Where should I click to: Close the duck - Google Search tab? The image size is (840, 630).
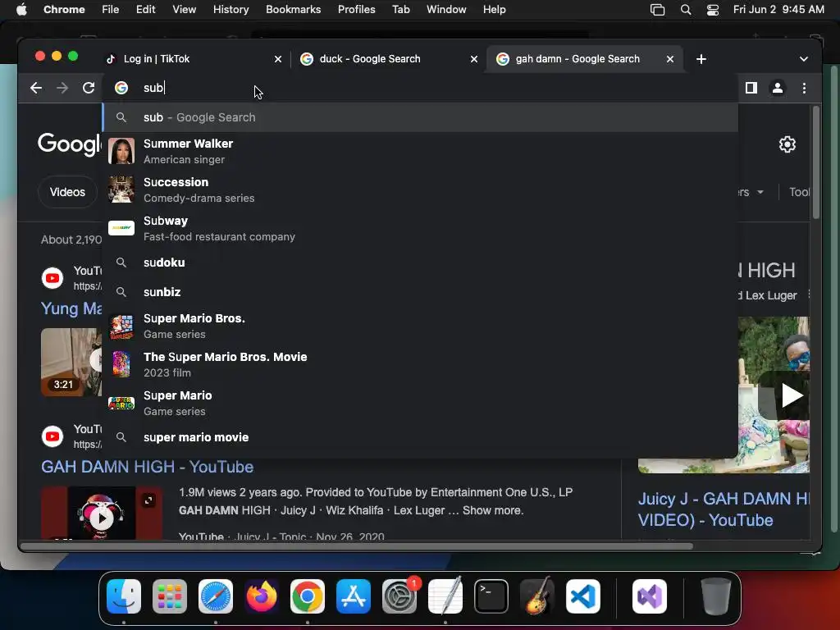[x=473, y=59]
